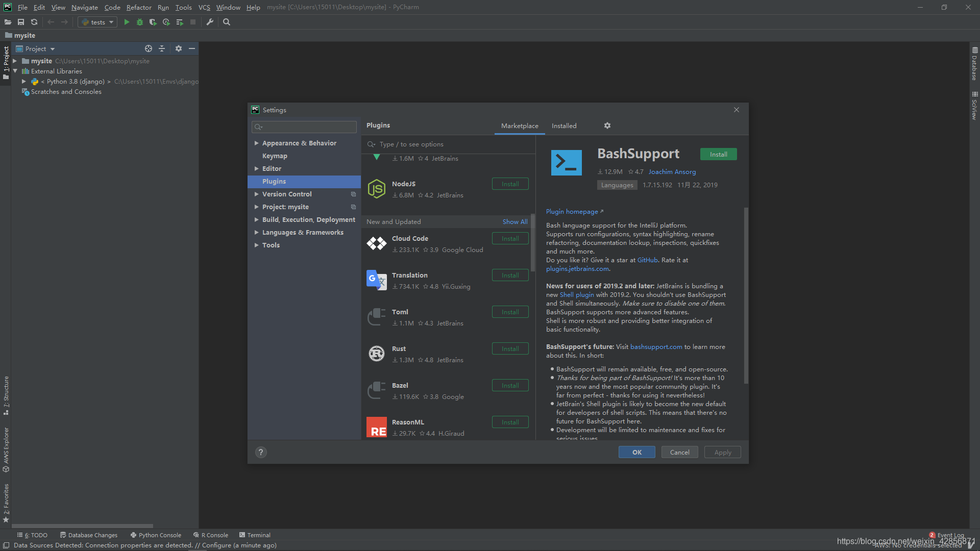Click the green Run button in toolbar
This screenshot has height=551, width=980.
(x=127, y=22)
